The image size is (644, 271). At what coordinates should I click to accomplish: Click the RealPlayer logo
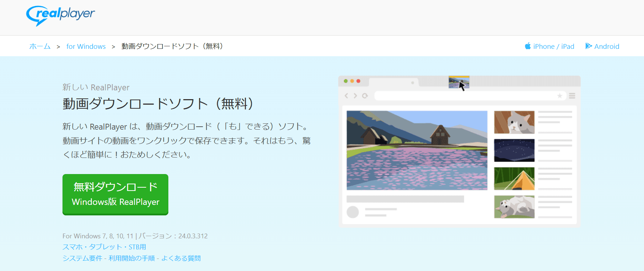60,15
